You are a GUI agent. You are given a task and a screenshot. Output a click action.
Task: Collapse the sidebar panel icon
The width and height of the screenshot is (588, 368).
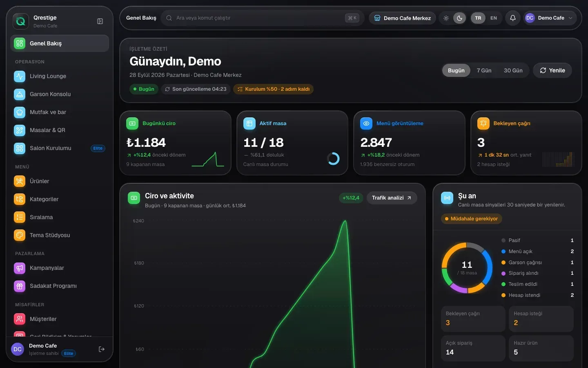100,21
